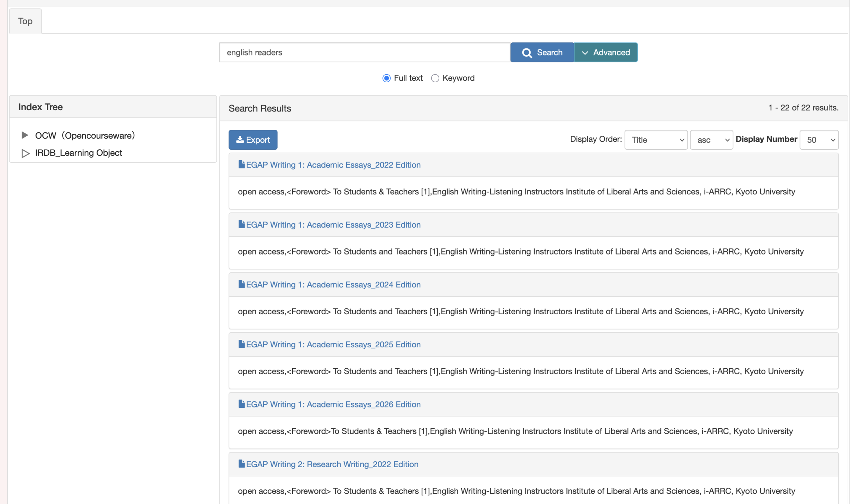Image resolution: width=850 pixels, height=504 pixels.
Task: Open EGAP Writing 2: Research Writing_2022 Edition link
Action: click(x=332, y=464)
